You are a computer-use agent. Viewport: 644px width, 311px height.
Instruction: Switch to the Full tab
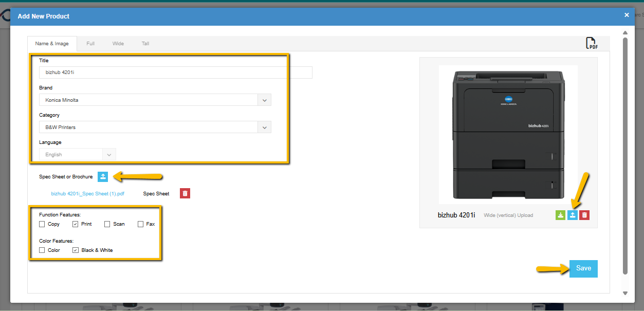(90, 44)
